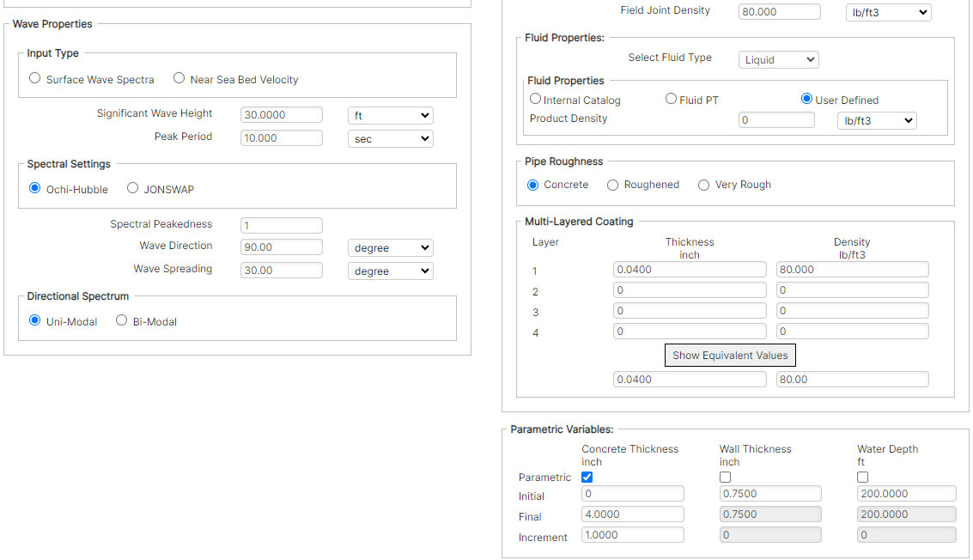Select Very Rough pipe roughness
Image resolution: width=973 pixels, height=560 pixels.
tap(704, 185)
